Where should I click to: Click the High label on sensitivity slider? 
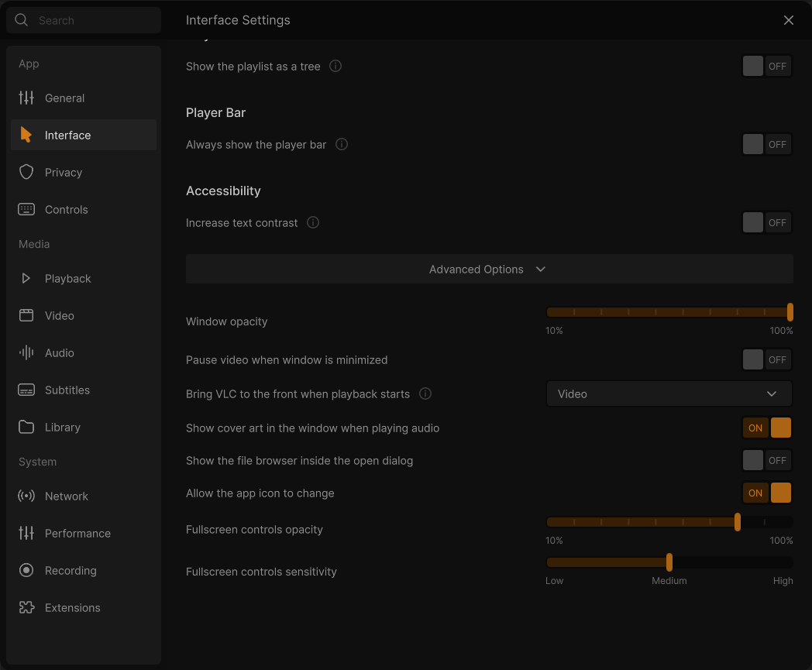[783, 580]
